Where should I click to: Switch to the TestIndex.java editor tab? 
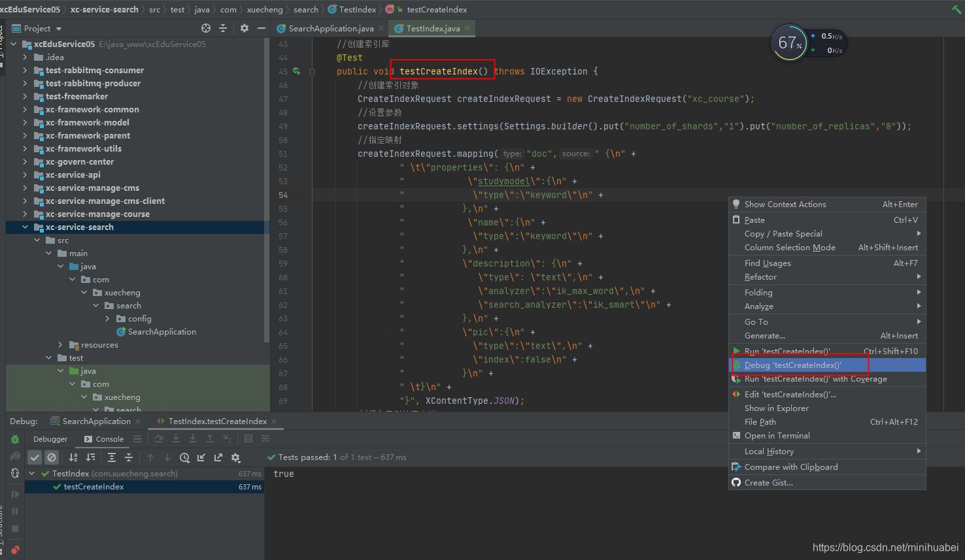[433, 28]
